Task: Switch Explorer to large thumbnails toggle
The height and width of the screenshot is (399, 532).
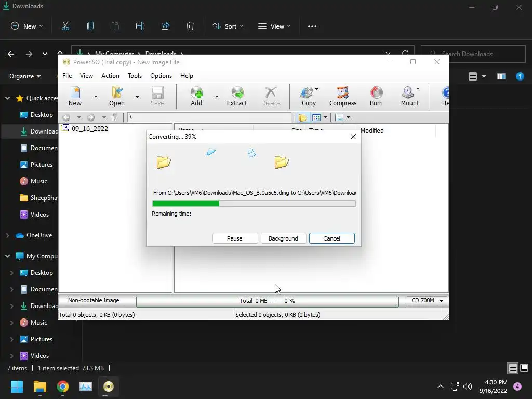Action: coord(524,368)
